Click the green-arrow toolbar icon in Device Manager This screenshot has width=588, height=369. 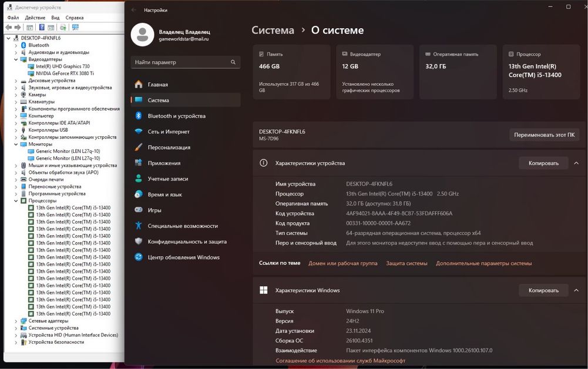point(63,28)
